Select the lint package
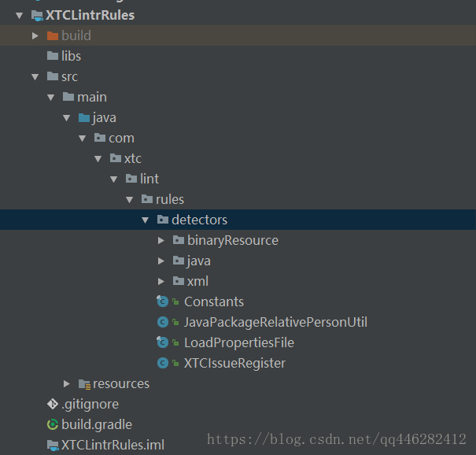The width and height of the screenshot is (476, 455). [x=149, y=179]
